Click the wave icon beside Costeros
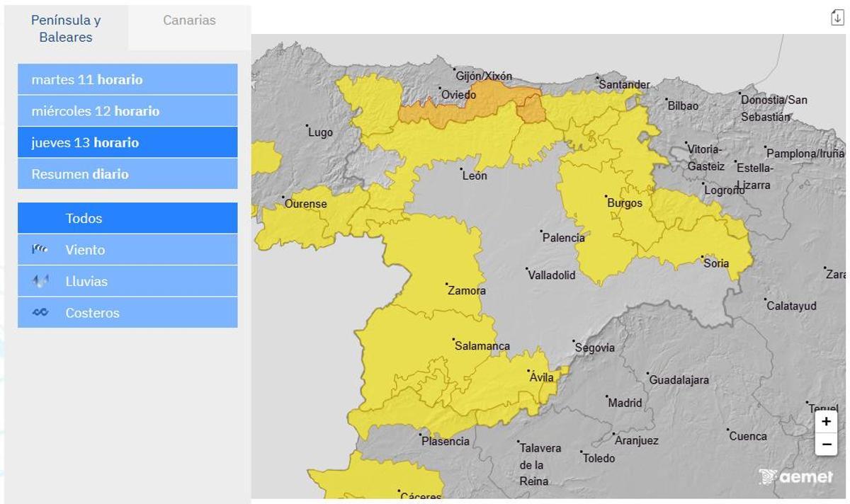 [40, 313]
